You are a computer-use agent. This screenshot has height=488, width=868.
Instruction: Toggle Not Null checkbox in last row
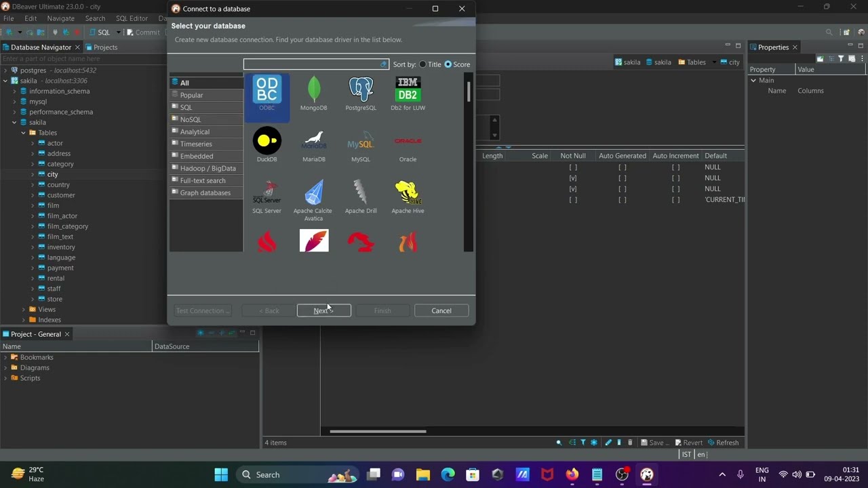point(573,200)
